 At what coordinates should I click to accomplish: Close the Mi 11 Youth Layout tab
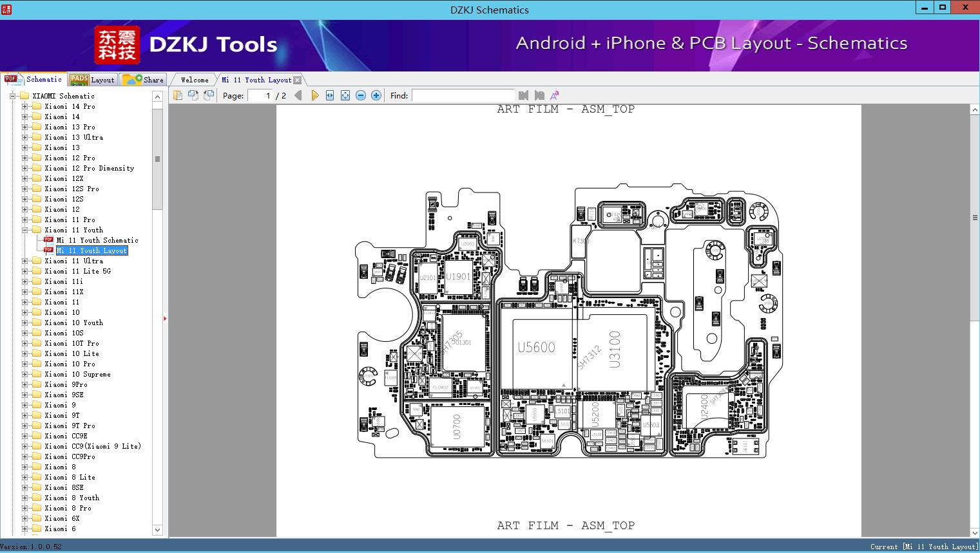(297, 80)
